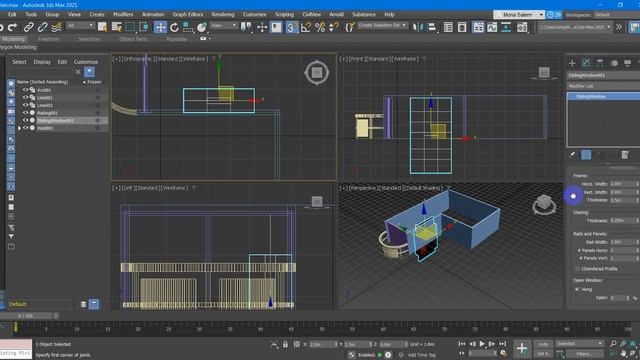
Task: Hide Arc001 using its eye icon
Action: pos(25,90)
